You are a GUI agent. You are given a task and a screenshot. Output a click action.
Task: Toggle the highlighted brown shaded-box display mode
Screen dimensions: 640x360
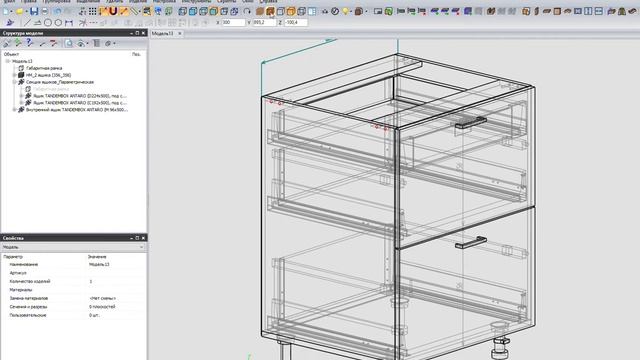click(x=270, y=11)
